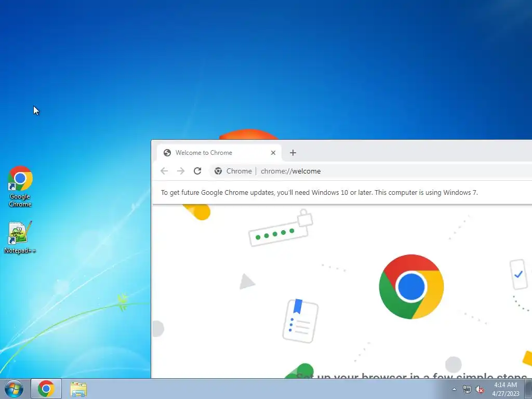
Task: Reload the chrome://welcome page
Action: [197, 171]
